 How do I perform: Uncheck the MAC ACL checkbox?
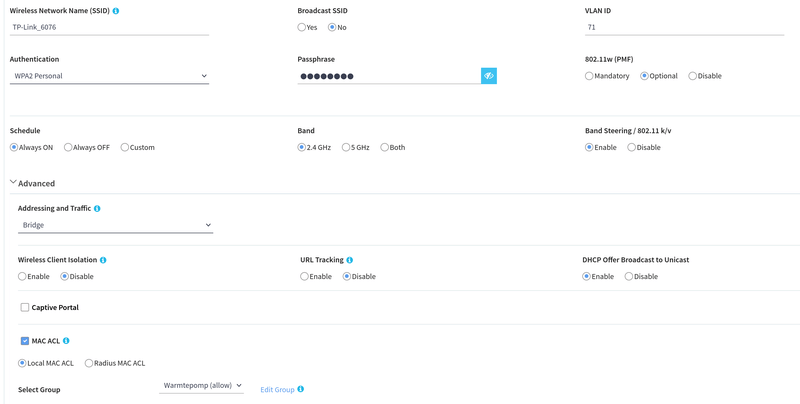point(25,341)
